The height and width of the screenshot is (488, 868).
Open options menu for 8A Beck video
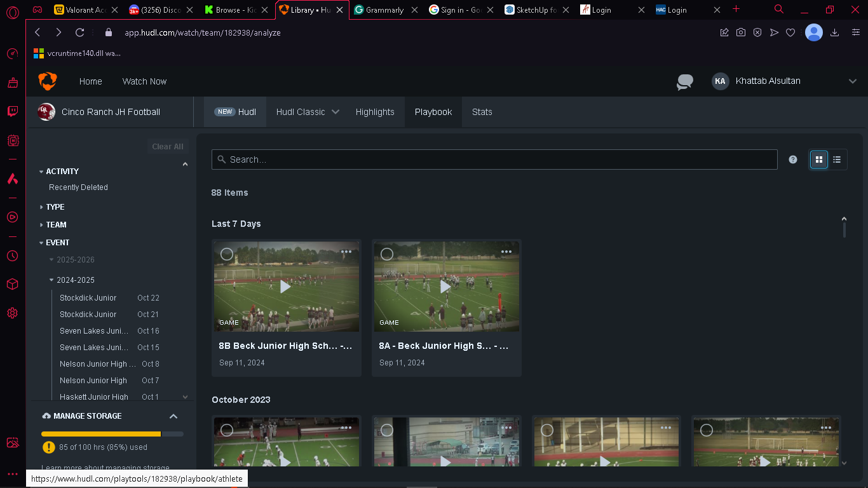pos(506,252)
